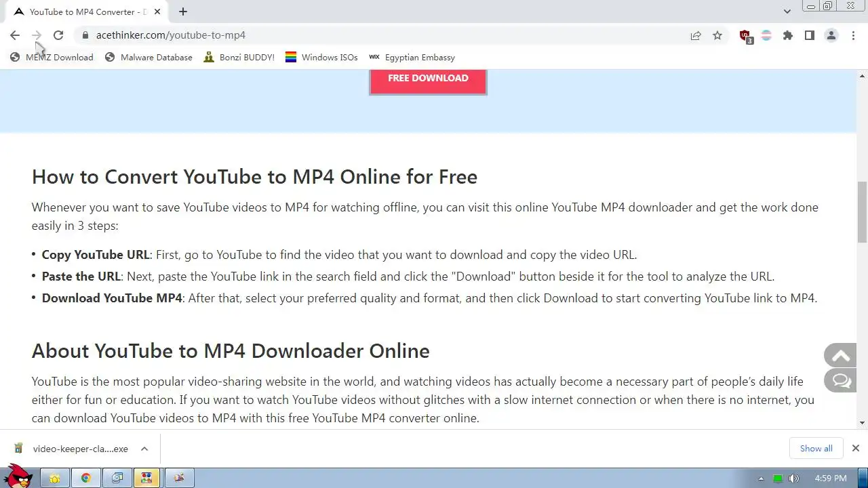868x488 pixels.
Task: Click the 'Paste the URL' bold text
Action: point(81,277)
